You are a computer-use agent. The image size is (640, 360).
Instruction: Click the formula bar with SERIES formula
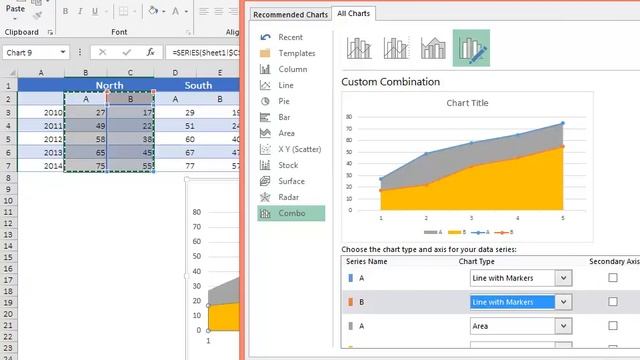202,53
